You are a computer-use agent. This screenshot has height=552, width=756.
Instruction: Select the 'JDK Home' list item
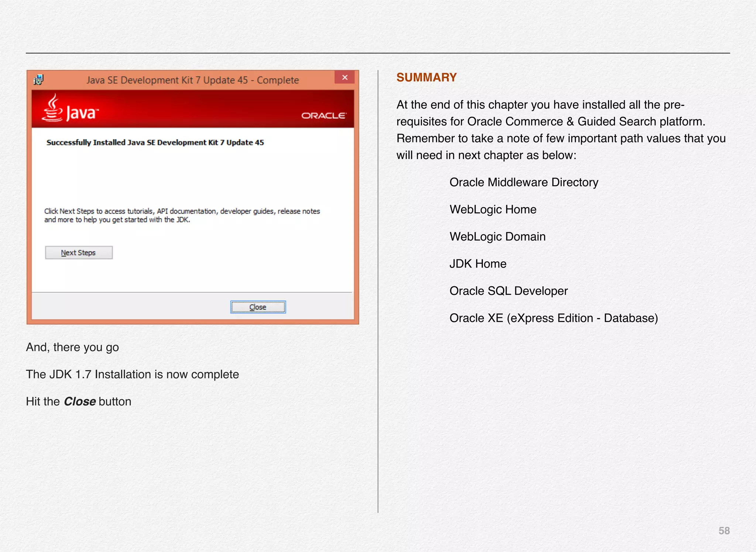coord(478,264)
